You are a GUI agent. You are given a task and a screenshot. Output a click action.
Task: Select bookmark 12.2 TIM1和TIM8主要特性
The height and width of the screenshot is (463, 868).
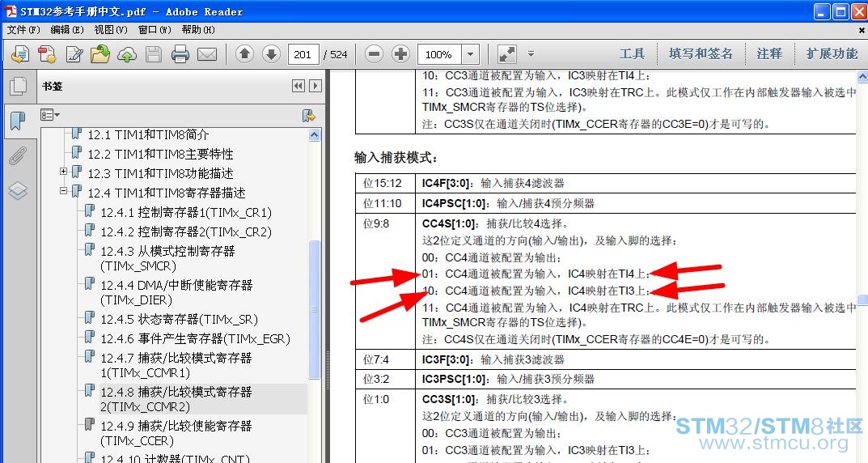click(x=160, y=154)
